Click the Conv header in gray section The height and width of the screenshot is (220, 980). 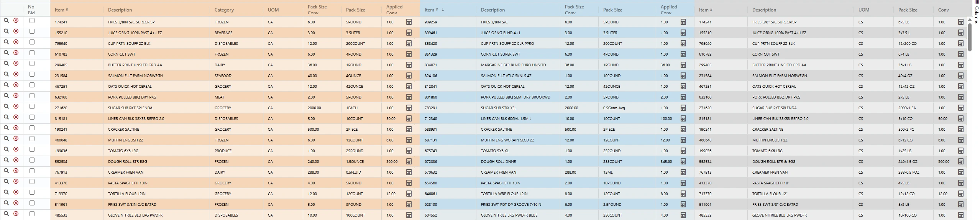943,10
